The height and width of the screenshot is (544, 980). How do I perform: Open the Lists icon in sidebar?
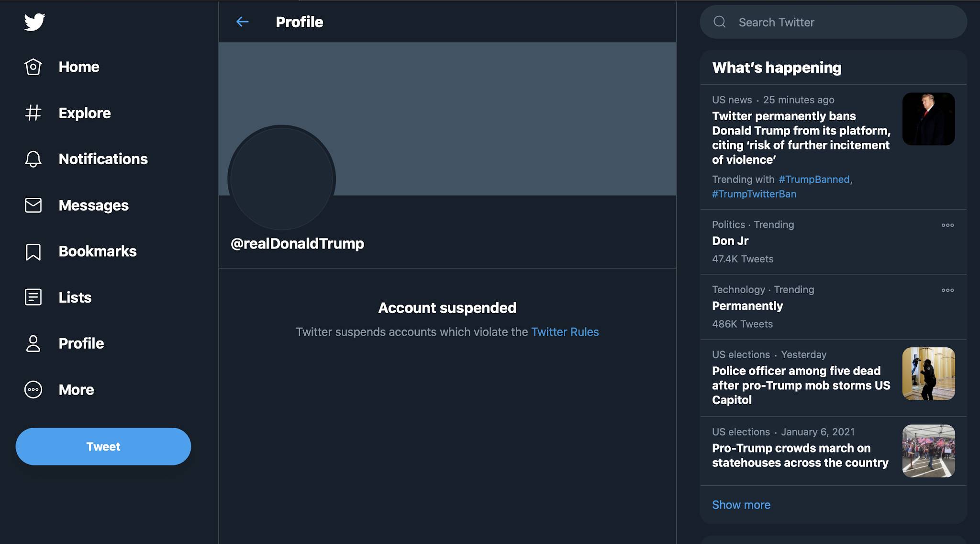[33, 297]
